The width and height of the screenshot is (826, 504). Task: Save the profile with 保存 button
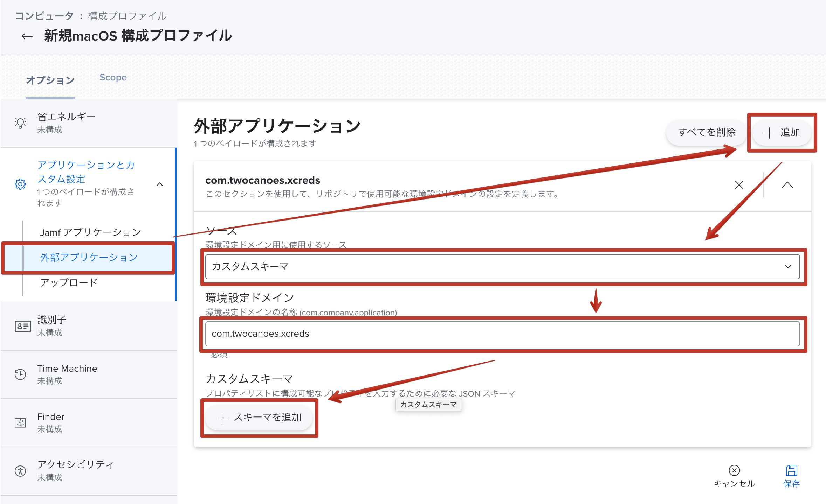[x=791, y=476]
